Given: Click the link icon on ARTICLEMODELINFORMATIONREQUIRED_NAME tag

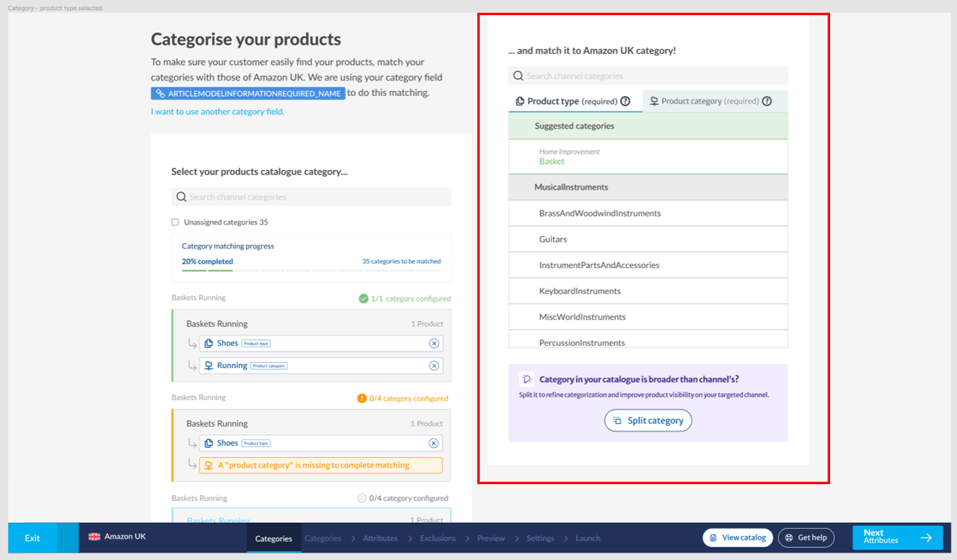Looking at the screenshot, I should pos(160,93).
